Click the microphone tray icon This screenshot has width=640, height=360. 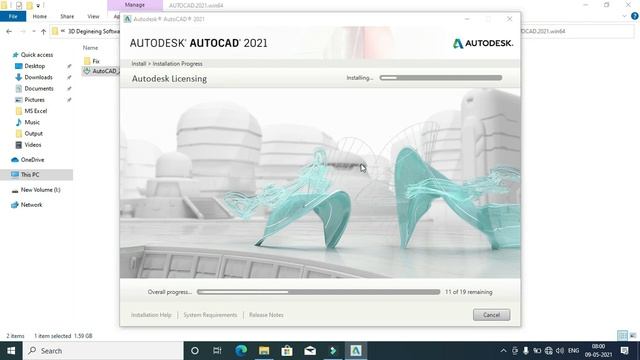tap(526, 351)
